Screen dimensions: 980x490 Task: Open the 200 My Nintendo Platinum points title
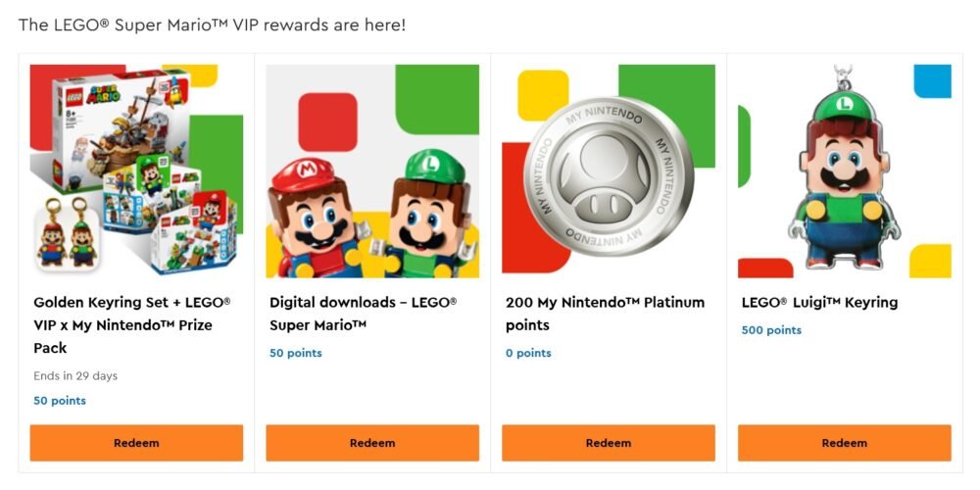605,314
